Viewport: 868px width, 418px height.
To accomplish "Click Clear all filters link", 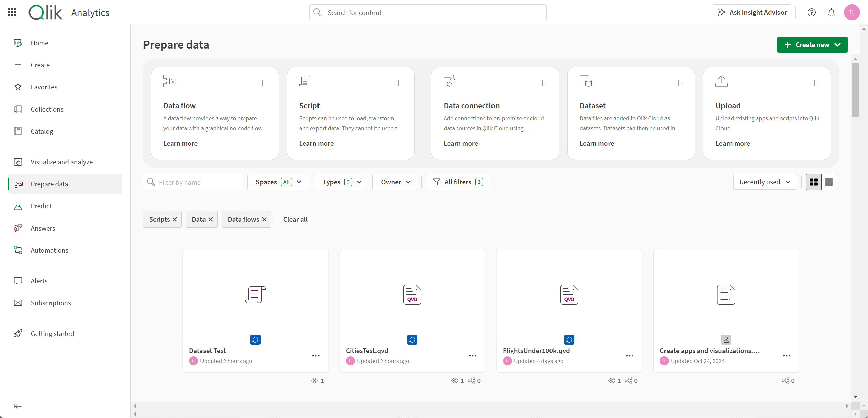I will click(295, 219).
